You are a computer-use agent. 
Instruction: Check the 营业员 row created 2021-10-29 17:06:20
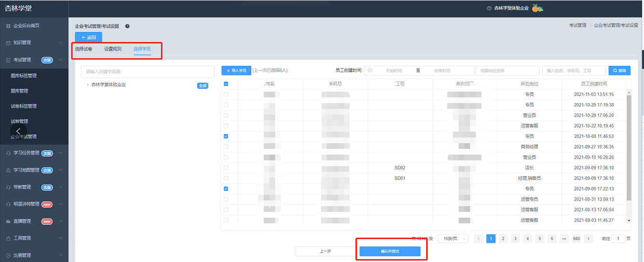click(x=226, y=115)
